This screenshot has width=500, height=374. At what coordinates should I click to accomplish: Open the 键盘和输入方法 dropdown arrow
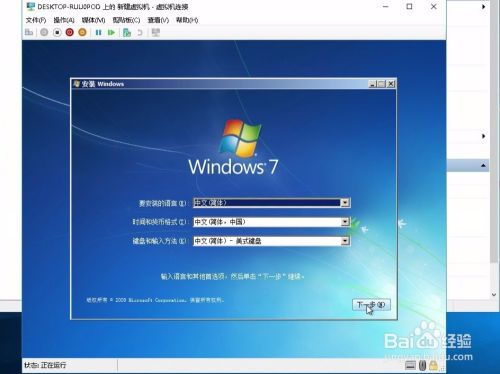point(345,241)
